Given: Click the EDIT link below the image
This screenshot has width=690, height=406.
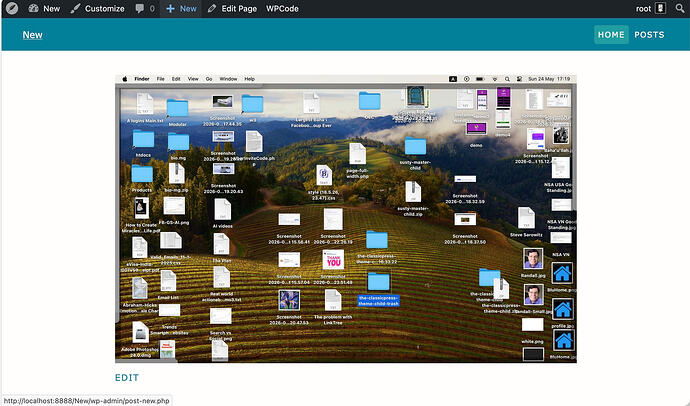Looking at the screenshot, I should [127, 377].
